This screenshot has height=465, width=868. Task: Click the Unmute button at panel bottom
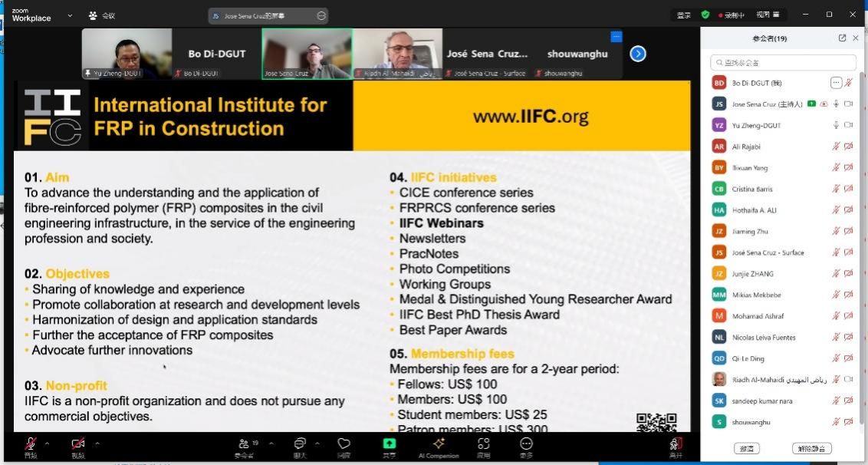[x=811, y=448]
